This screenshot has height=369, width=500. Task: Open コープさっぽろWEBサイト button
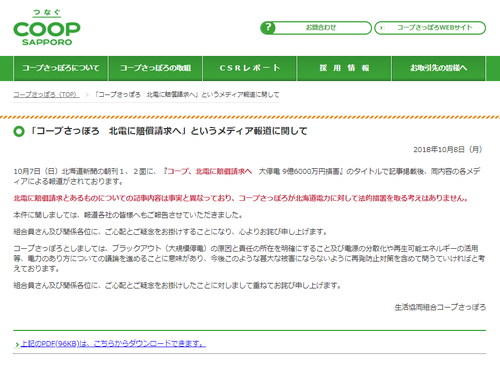(430, 28)
